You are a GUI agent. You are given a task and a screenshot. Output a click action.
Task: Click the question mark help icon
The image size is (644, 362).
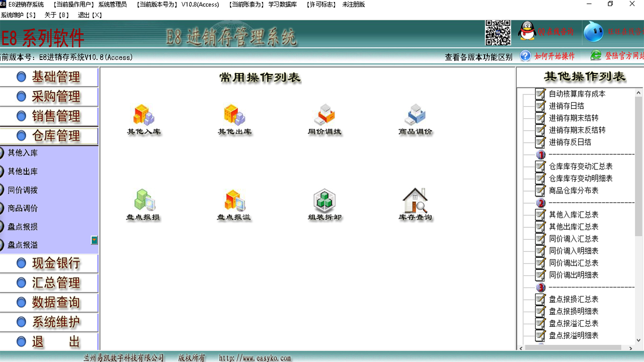[525, 56]
